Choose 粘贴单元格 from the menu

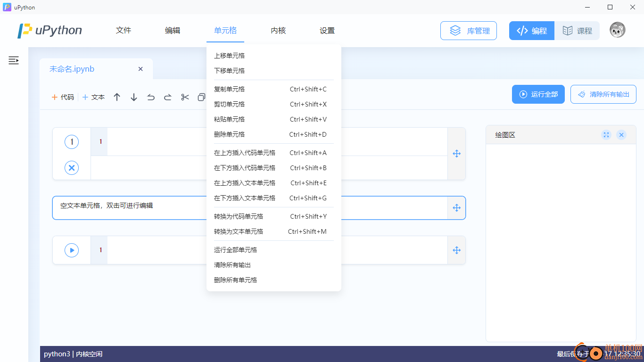tap(273, 119)
